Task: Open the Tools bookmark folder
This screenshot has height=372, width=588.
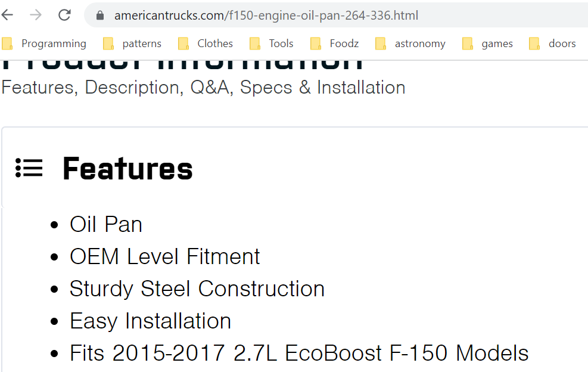Action: pyautogui.click(x=271, y=44)
